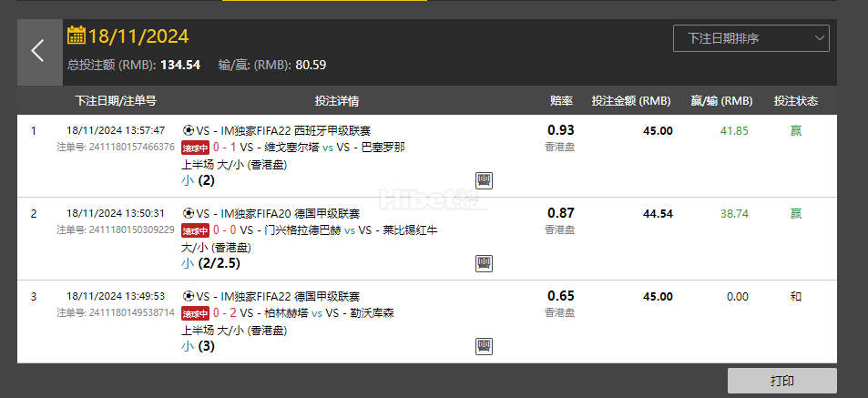Open the calendar icon beside 18/11/2024
868x398 pixels.
[x=76, y=35]
